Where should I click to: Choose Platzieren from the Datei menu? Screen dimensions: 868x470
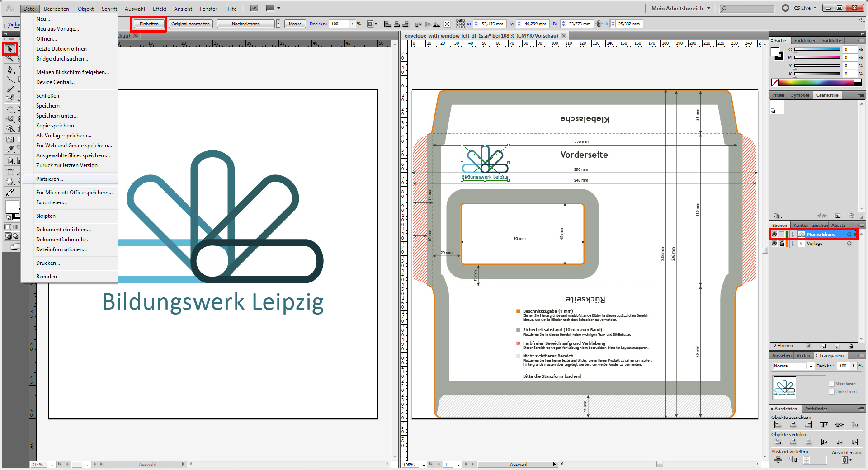50,179
